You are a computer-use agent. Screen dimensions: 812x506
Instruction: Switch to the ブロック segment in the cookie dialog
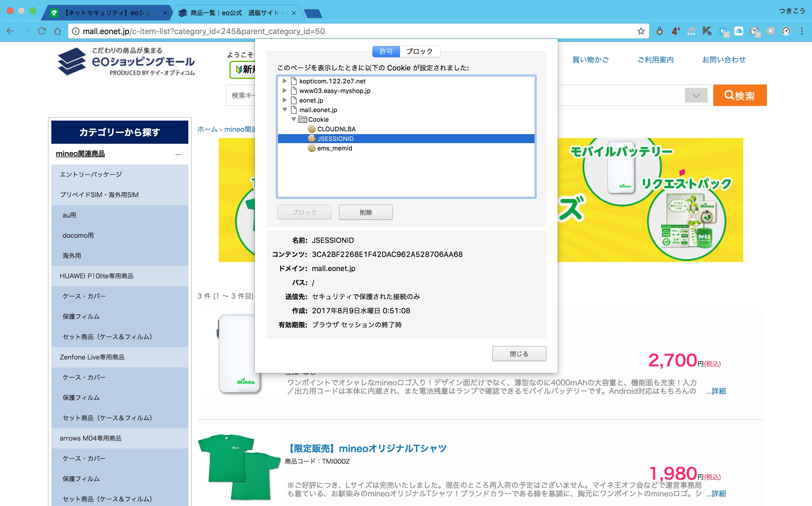(x=419, y=52)
